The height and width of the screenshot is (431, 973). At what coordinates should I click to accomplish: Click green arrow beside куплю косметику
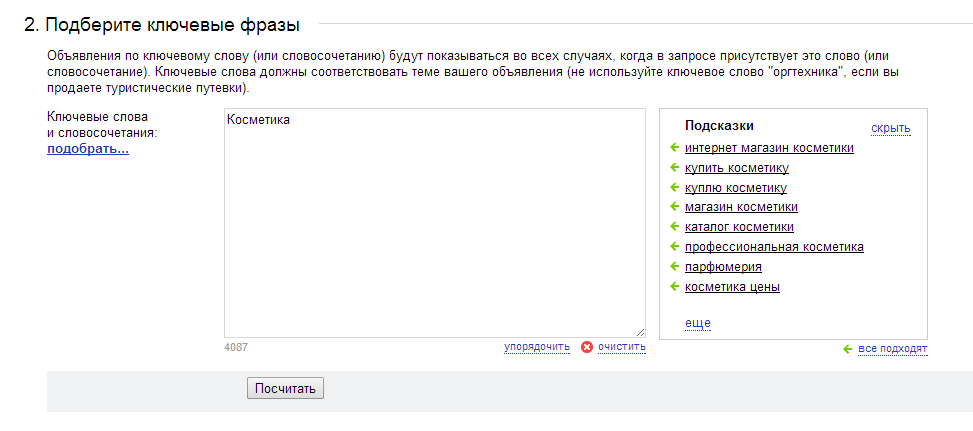(x=675, y=187)
